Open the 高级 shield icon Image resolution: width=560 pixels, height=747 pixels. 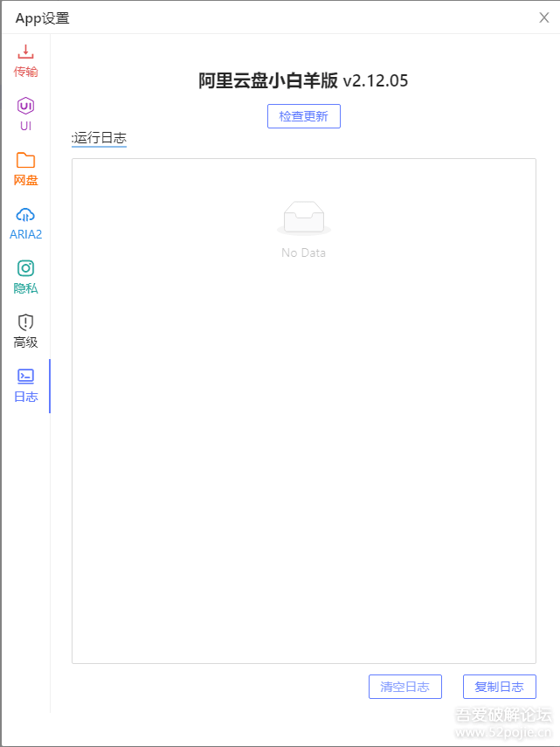tap(25, 322)
